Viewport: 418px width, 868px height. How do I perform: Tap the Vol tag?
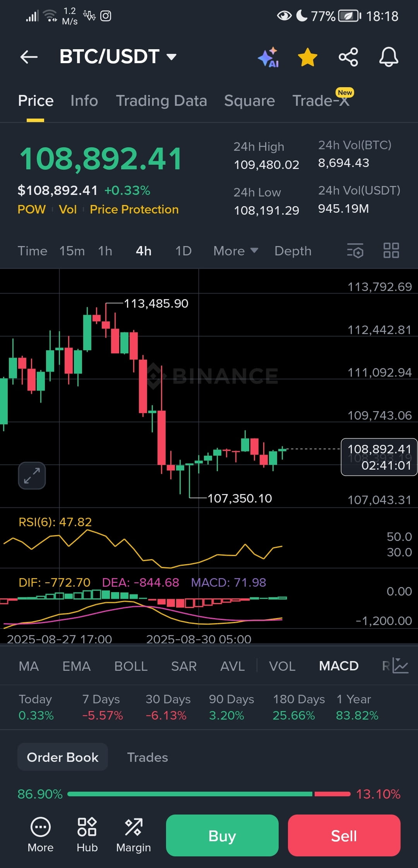[x=68, y=209]
